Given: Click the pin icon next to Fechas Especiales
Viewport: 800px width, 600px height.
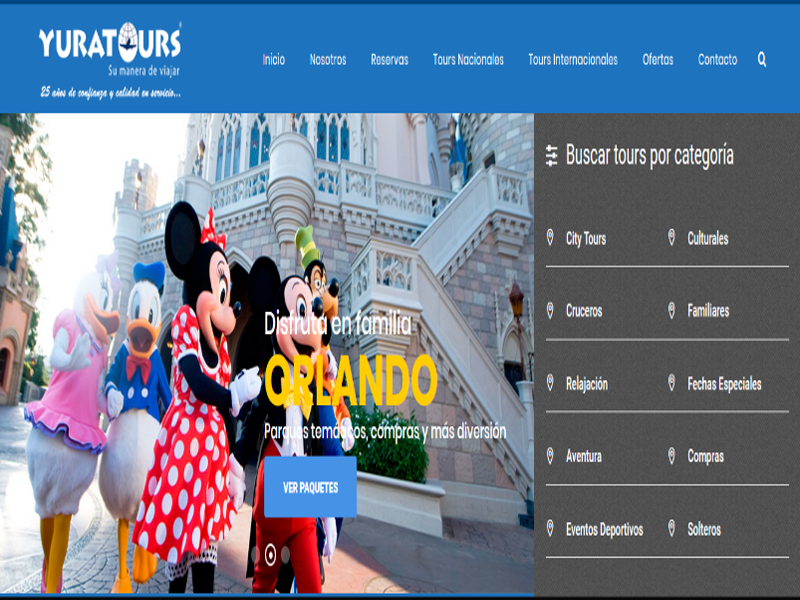Looking at the screenshot, I should coord(671,383).
